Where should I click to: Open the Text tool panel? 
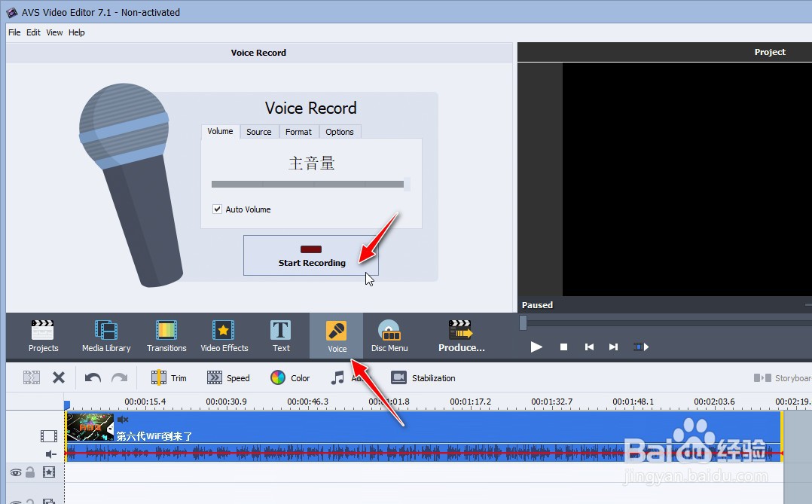click(280, 335)
